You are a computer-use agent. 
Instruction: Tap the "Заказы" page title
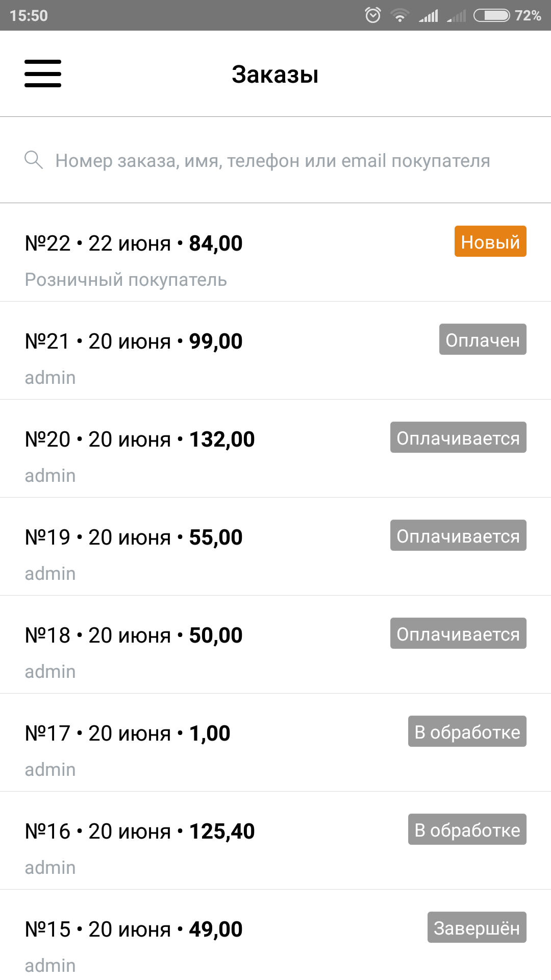(275, 75)
